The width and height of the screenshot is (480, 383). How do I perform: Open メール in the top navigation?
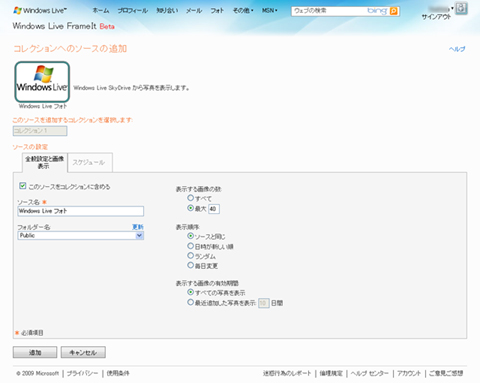194,11
